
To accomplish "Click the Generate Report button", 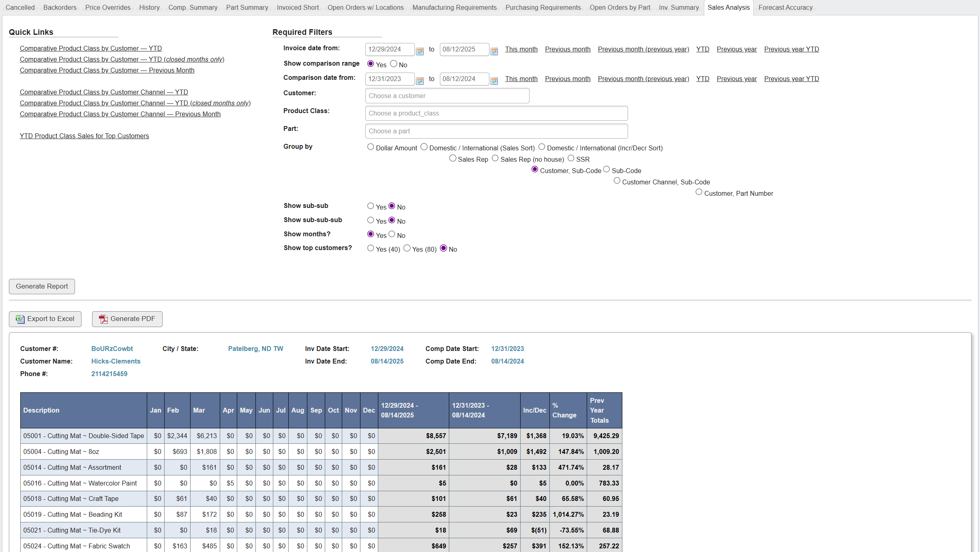I will point(41,286).
